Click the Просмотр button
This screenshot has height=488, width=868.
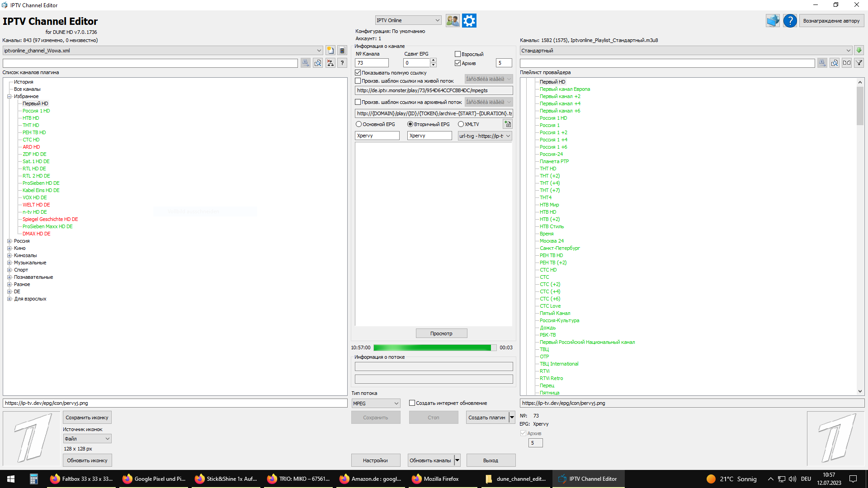[441, 333]
